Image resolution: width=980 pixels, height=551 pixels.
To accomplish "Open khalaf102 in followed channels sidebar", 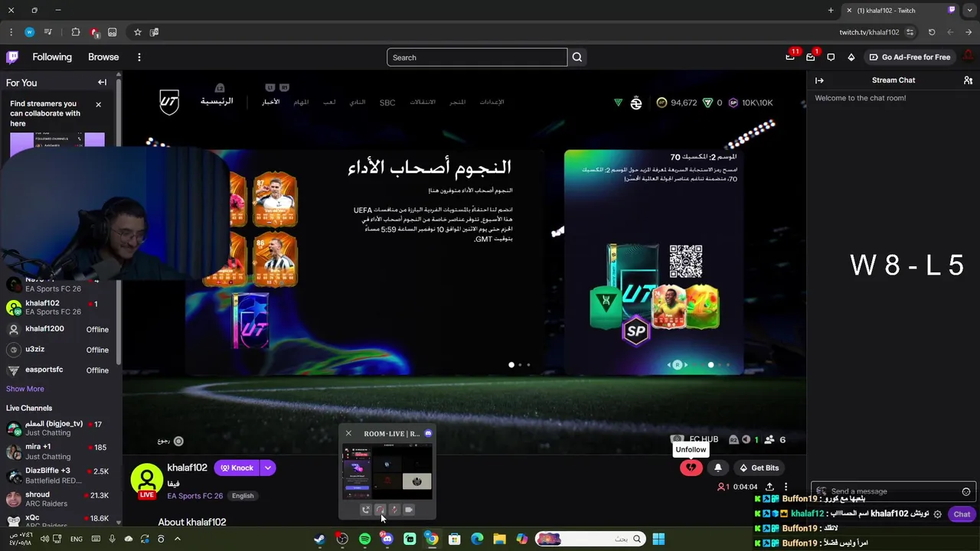I will pyautogui.click(x=60, y=307).
